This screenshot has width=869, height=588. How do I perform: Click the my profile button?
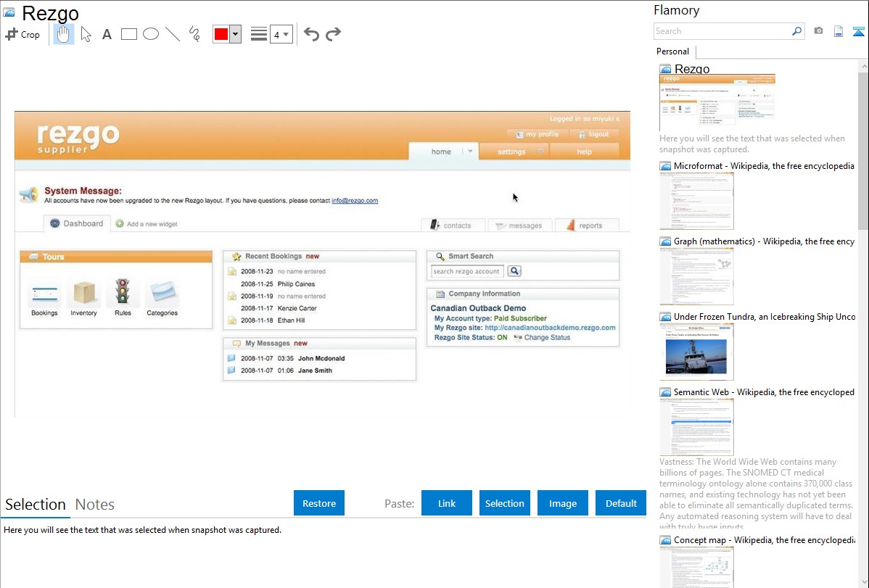pos(538,134)
